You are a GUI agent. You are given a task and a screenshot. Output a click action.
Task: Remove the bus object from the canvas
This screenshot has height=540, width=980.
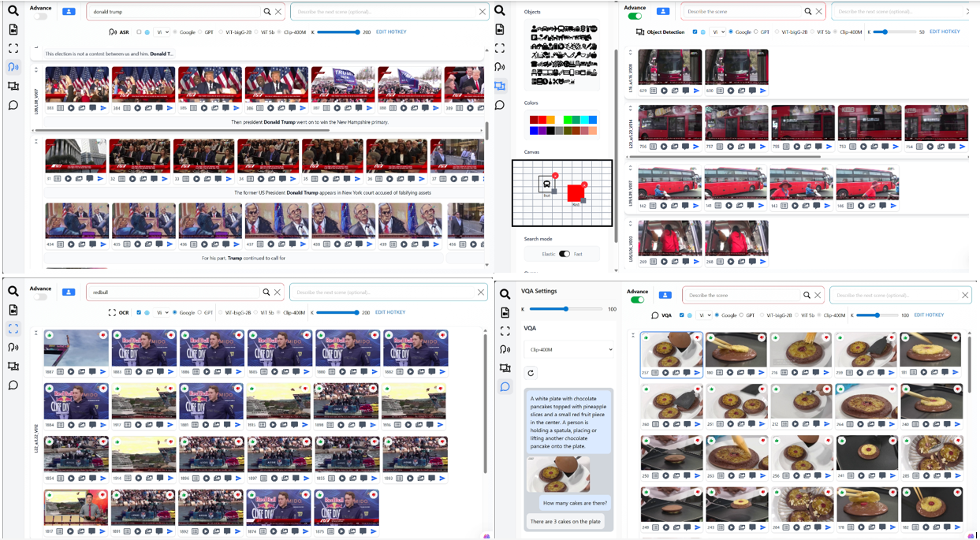pyautogui.click(x=555, y=176)
